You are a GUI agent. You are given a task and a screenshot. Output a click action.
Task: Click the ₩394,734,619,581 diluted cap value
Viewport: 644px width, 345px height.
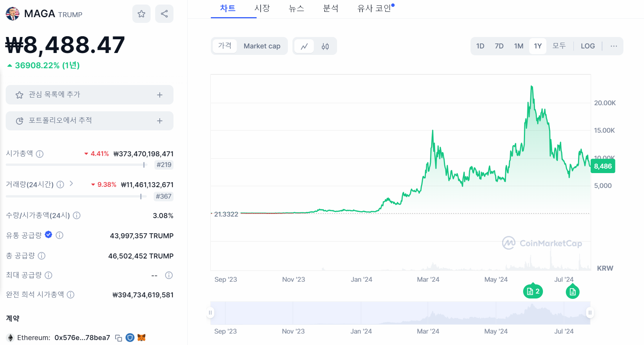[x=143, y=295]
